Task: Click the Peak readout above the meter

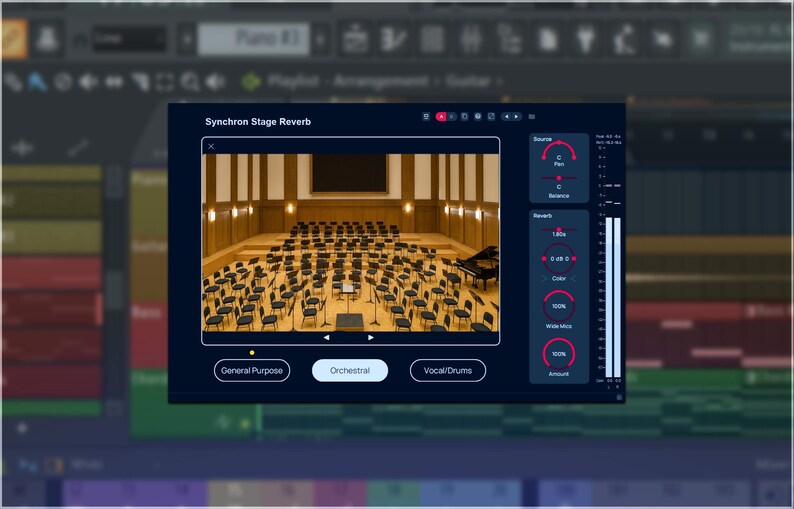Action: pos(609,137)
